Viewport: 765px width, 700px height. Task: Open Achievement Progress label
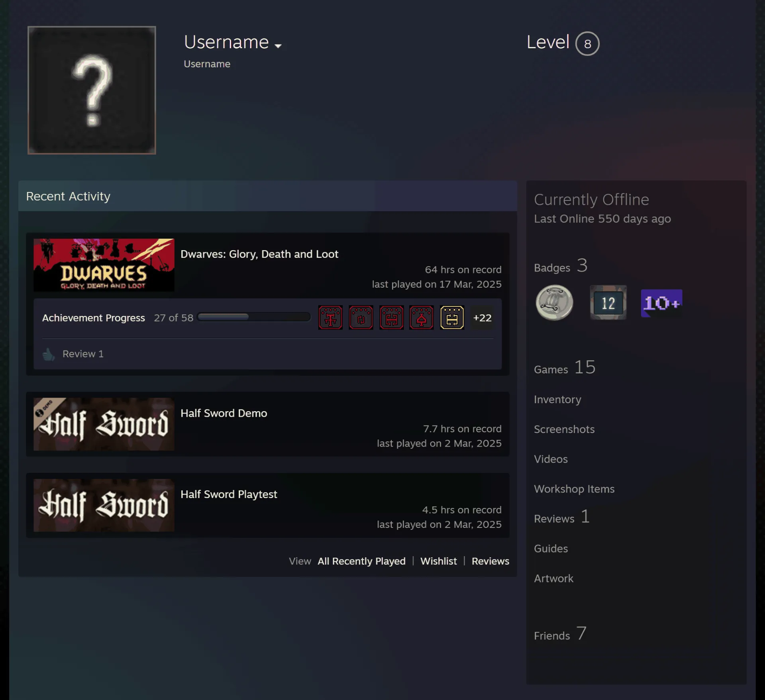[94, 318]
